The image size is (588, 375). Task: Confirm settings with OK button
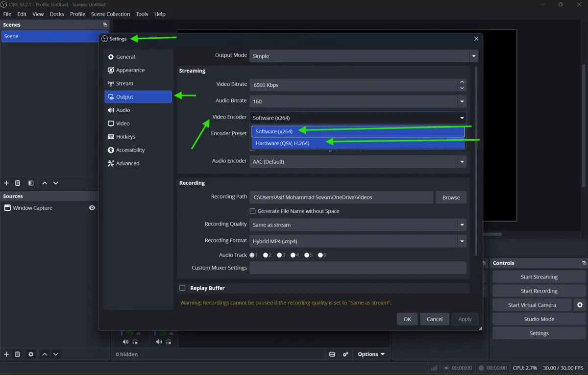(x=407, y=319)
